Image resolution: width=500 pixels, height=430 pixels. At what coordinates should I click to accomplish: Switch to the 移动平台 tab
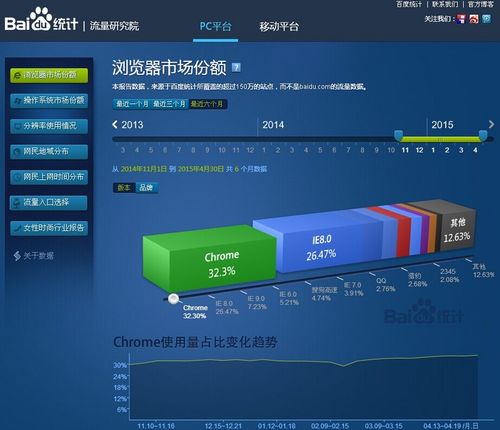pos(279,26)
